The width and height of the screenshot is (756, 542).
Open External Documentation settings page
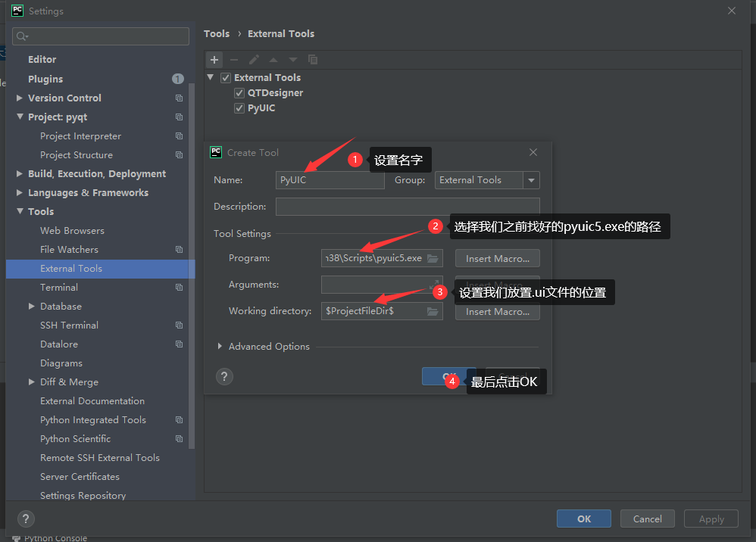(x=92, y=401)
